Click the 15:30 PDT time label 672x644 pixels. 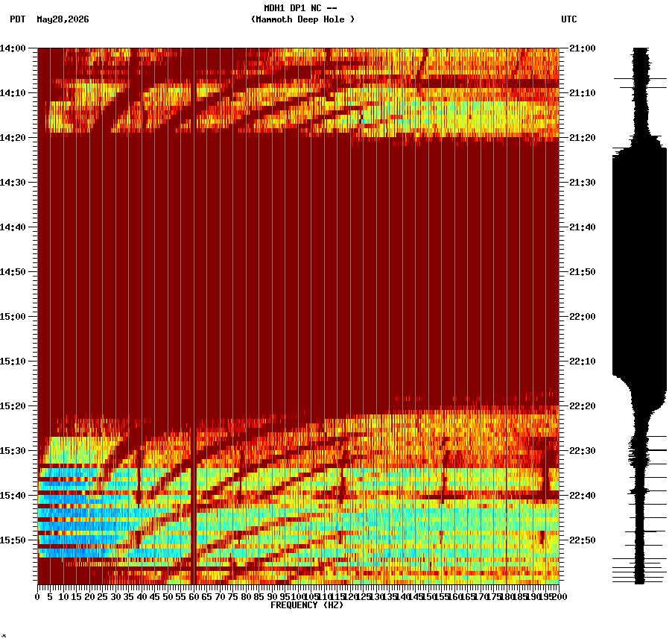pyautogui.click(x=13, y=451)
